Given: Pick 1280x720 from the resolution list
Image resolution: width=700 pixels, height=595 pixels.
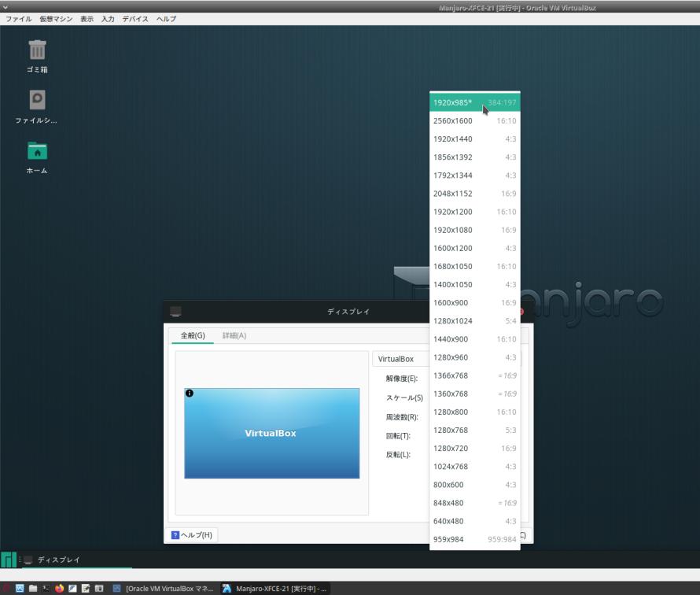Looking at the screenshot, I should (474, 449).
